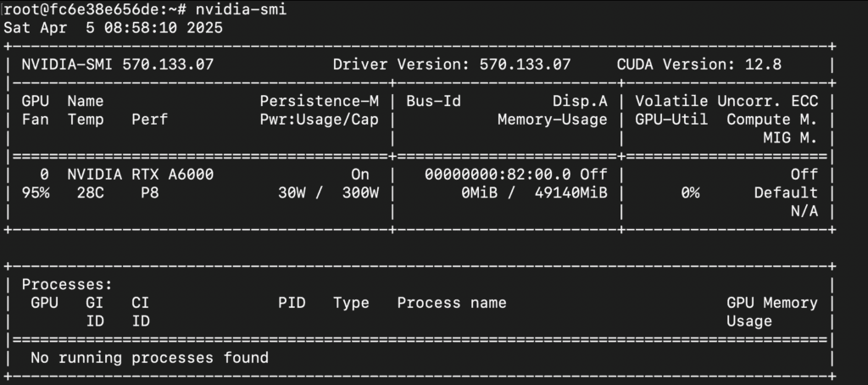The width and height of the screenshot is (868, 385).
Task: Click the GPU utilization value 0%
Action: tap(690, 192)
